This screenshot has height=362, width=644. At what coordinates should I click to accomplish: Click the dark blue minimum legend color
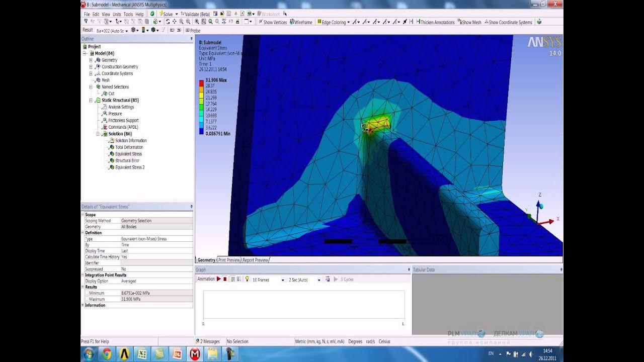pyautogui.click(x=201, y=131)
